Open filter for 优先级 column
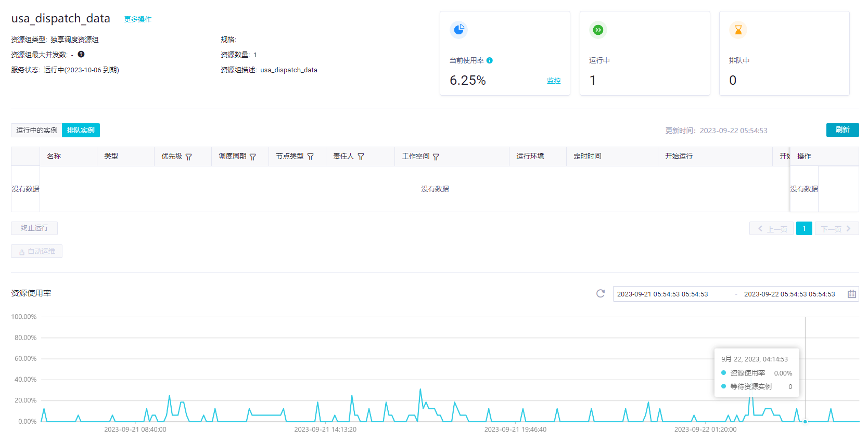This screenshot has height=441, width=868. coord(188,157)
